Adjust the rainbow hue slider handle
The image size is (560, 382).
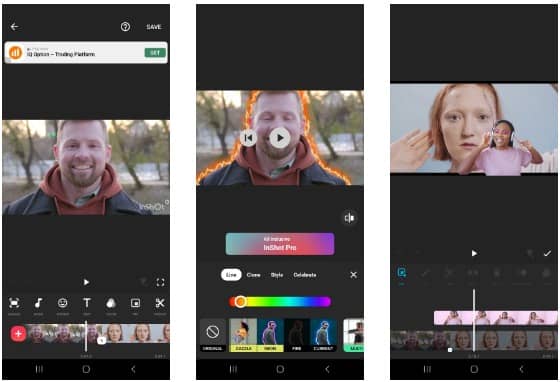tap(240, 302)
